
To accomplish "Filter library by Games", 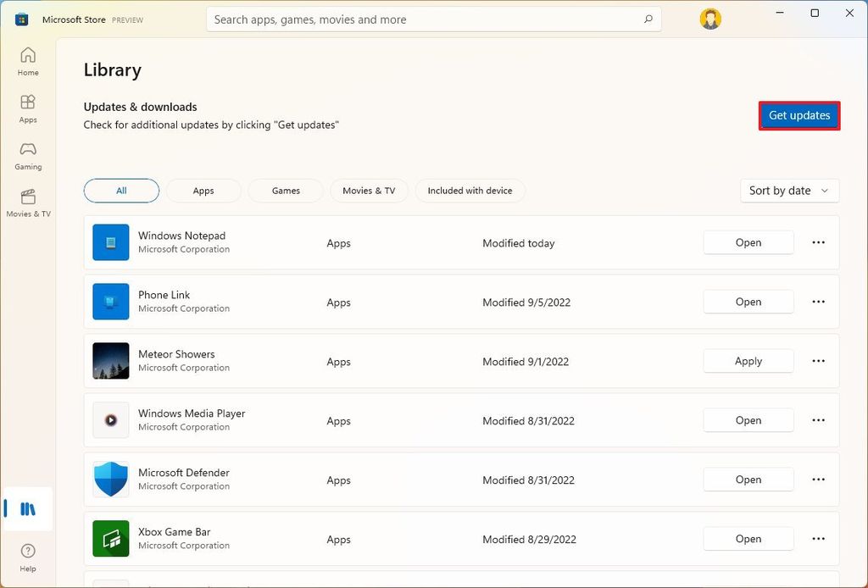I will (x=285, y=191).
